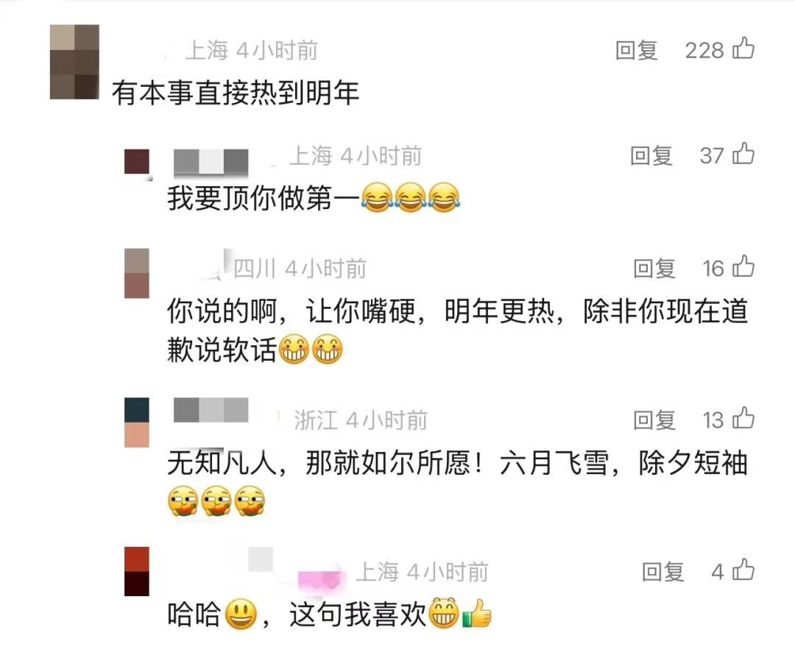Screen dimensions: 795x672
Task: Like the reply with 37 likes
Action: tap(743, 154)
